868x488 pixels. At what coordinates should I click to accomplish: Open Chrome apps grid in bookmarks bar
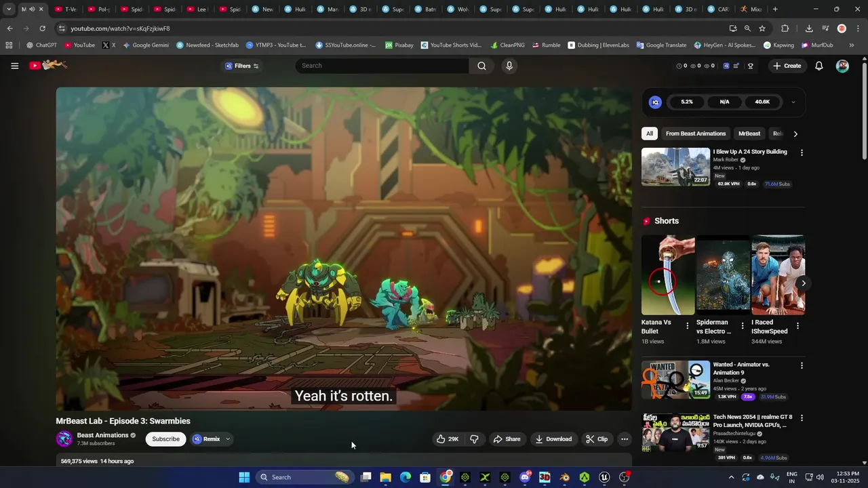[9, 45]
